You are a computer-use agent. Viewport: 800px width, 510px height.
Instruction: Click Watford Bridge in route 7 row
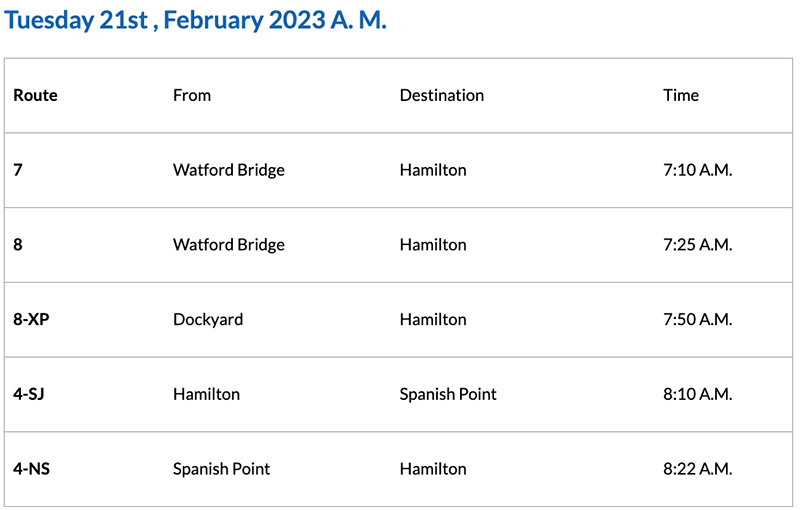pos(228,170)
